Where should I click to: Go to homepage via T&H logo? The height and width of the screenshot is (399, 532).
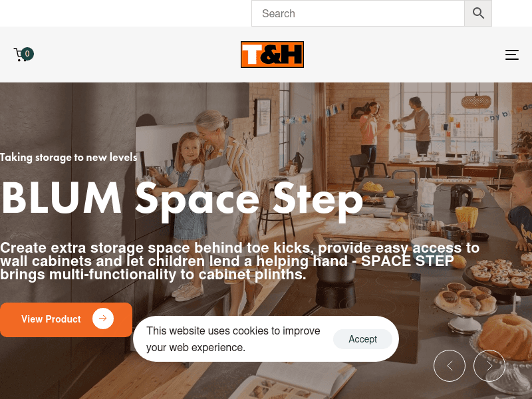[272, 55]
